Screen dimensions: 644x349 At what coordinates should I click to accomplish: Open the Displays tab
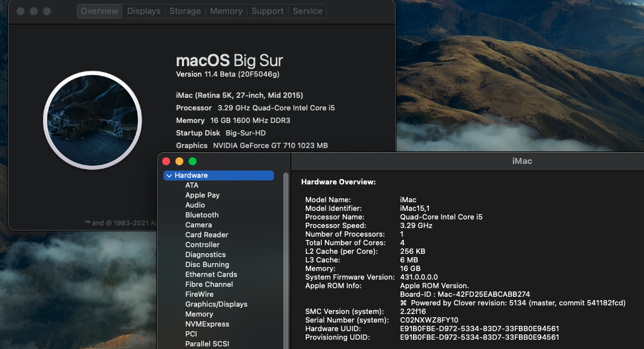[x=144, y=11]
